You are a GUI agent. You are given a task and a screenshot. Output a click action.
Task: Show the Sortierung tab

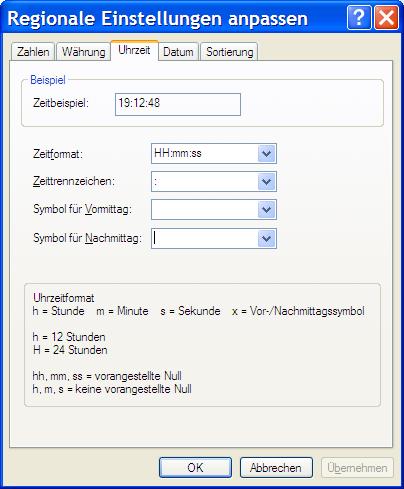click(x=229, y=52)
